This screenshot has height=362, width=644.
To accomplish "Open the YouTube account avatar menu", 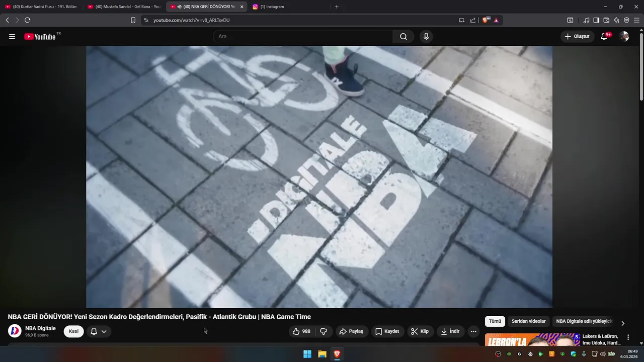I will [624, 37].
